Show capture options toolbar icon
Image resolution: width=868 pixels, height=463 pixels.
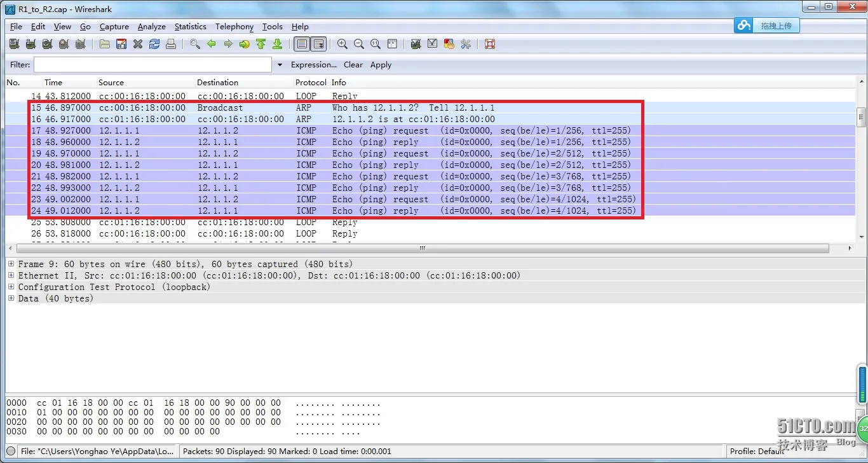(x=31, y=44)
